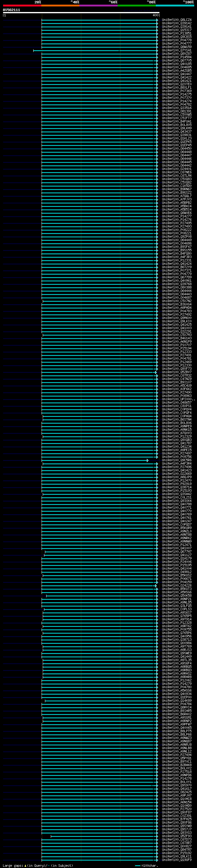
Task: Click the alignment bar of UniRef100_Q7Y1A1
Action: coord(95,50)
